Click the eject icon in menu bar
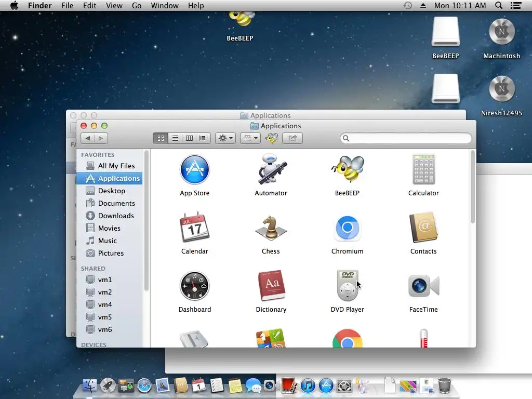The width and height of the screenshot is (532, 399). click(x=423, y=6)
